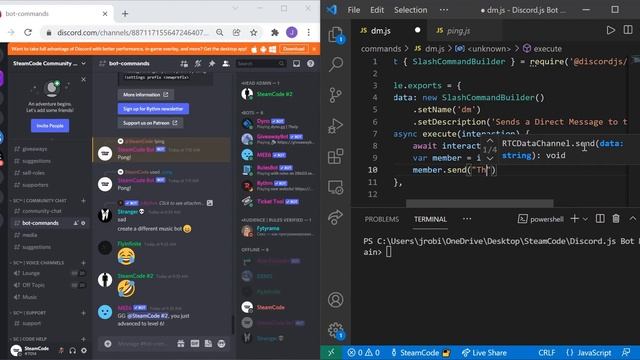Open Discord threads icon in channel header
The width and height of the screenshot is (640, 360).
pos(184,64)
